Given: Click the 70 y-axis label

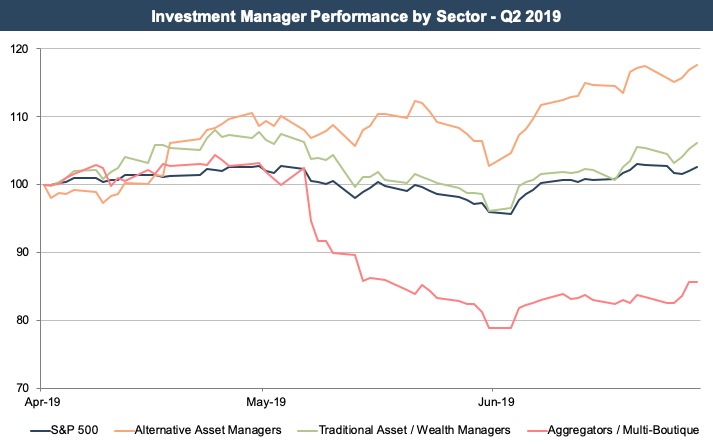Looking at the screenshot, I should click(20, 389).
